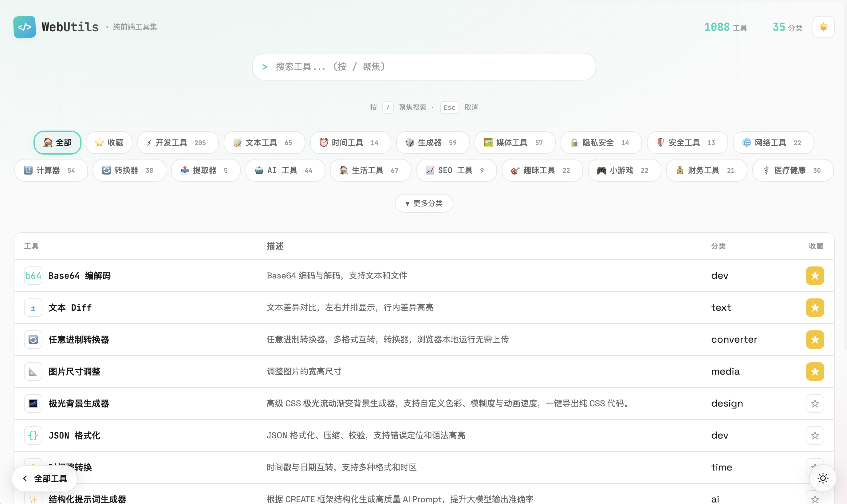Show 生活工具 category
Viewport: 847px width, 504px height.
point(371,171)
